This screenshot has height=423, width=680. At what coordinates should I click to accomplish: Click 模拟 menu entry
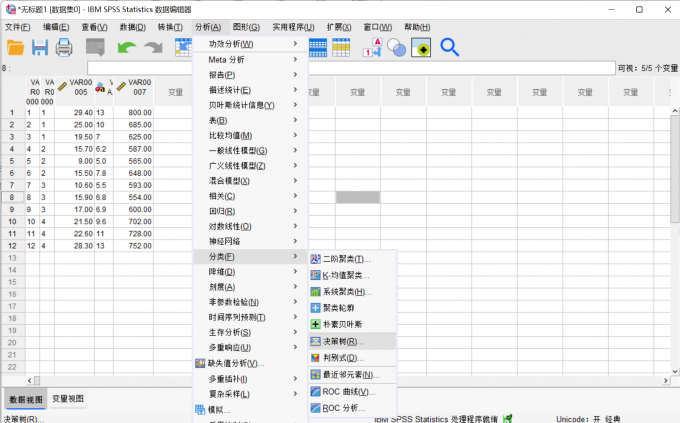pos(250,410)
